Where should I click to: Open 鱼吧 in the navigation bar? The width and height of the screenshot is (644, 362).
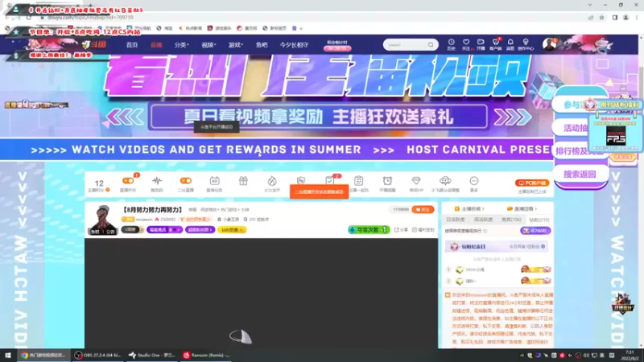coord(262,45)
